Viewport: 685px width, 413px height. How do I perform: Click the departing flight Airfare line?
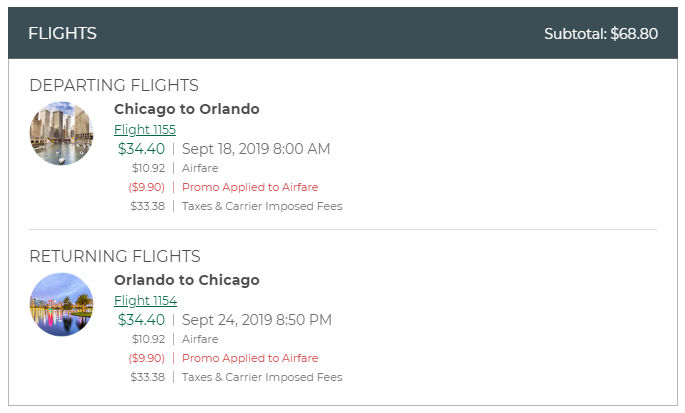tap(200, 169)
